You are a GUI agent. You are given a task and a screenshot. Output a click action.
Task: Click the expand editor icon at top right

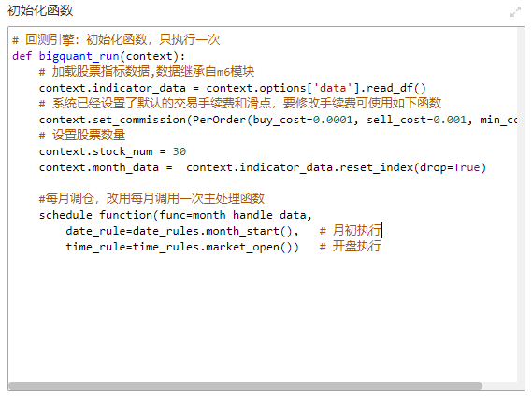515,12
